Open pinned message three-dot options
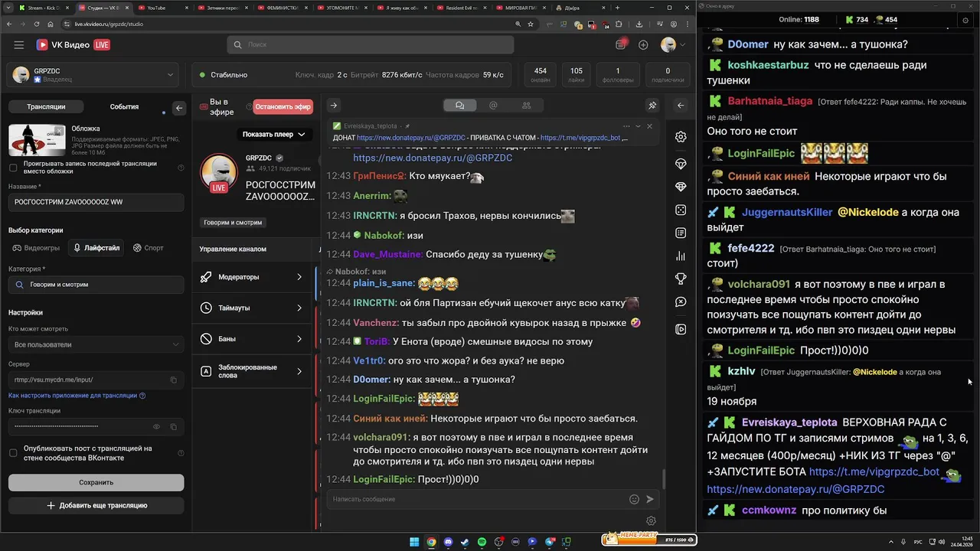The width and height of the screenshot is (980, 551). 626,126
